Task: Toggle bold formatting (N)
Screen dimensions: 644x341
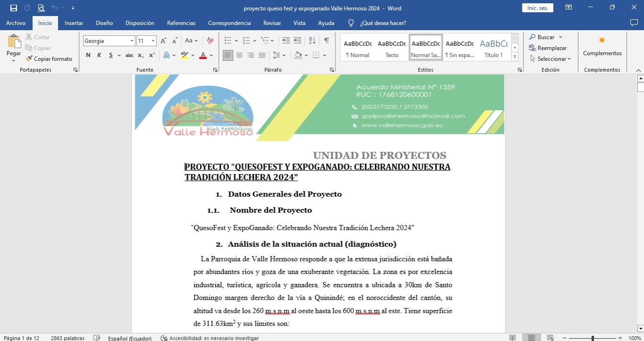Action: click(x=88, y=55)
